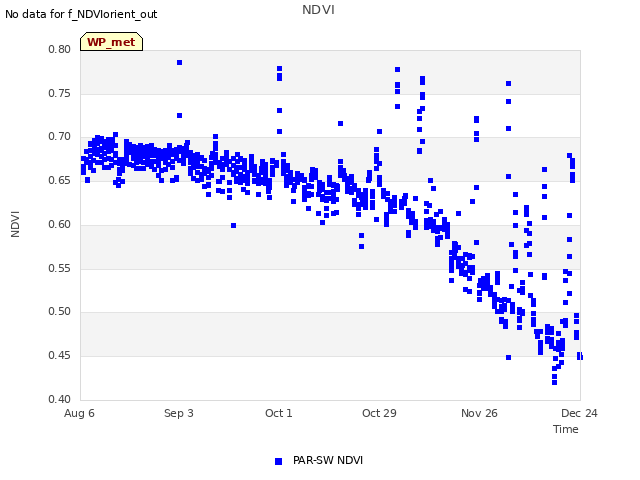Click the Time x-axis label

pos(566,429)
